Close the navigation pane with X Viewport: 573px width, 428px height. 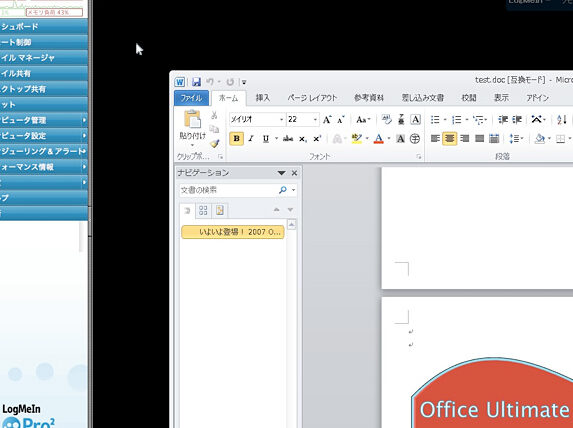(294, 173)
